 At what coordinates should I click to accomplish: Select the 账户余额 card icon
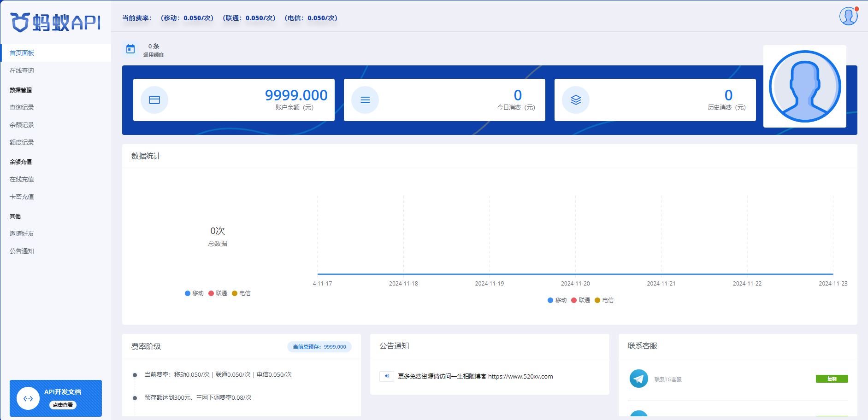[154, 99]
